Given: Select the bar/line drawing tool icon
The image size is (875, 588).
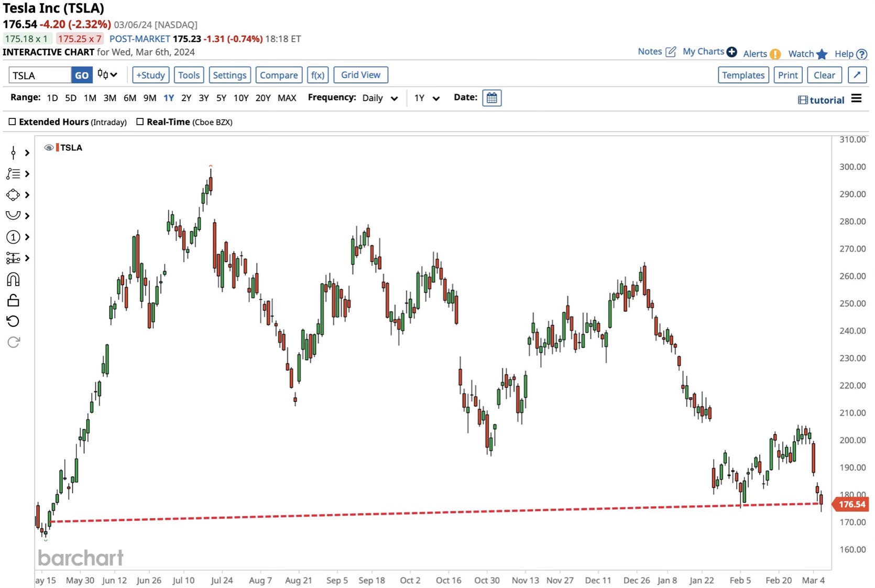Looking at the screenshot, I should click(13, 153).
